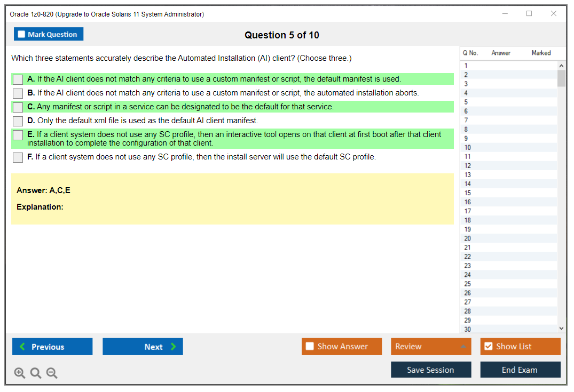Tick answer option B checkbox
Screen dimensions: 574x392
click(18, 93)
